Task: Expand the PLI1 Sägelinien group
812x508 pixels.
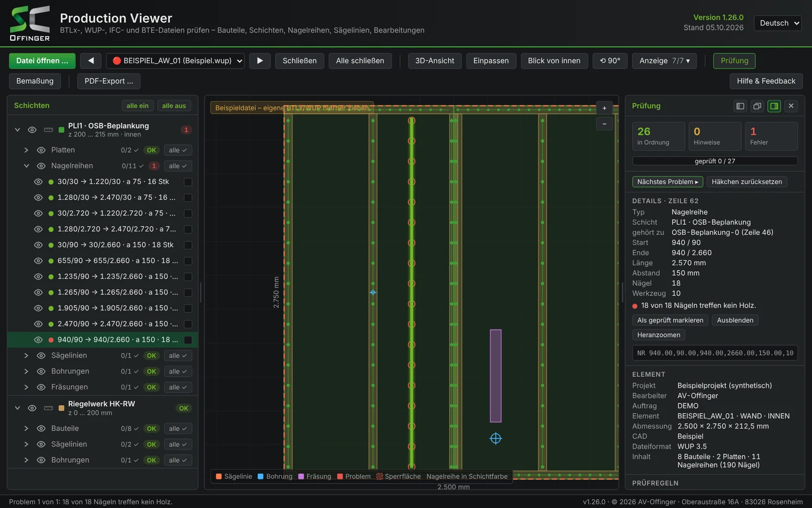Action: [26, 356]
